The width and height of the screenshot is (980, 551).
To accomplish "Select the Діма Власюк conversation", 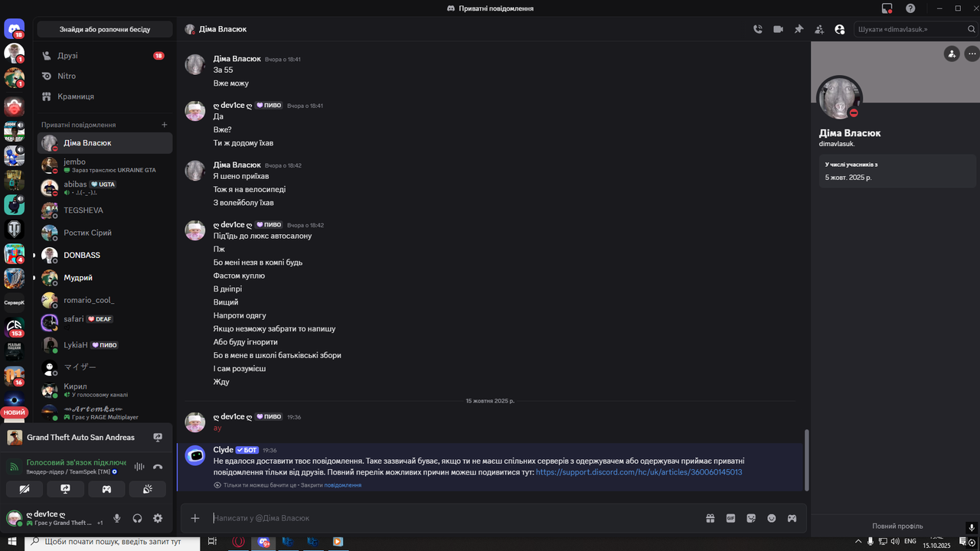I will click(x=105, y=143).
